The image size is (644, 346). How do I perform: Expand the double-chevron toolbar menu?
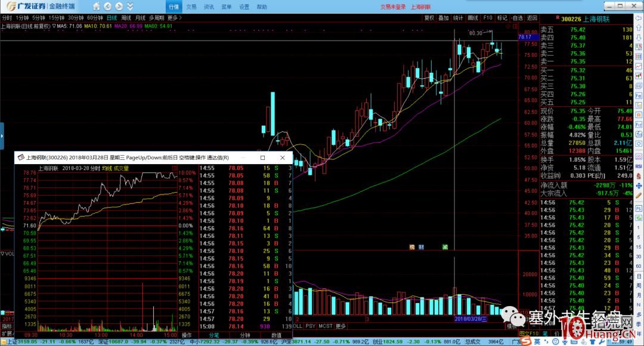[130, 6]
